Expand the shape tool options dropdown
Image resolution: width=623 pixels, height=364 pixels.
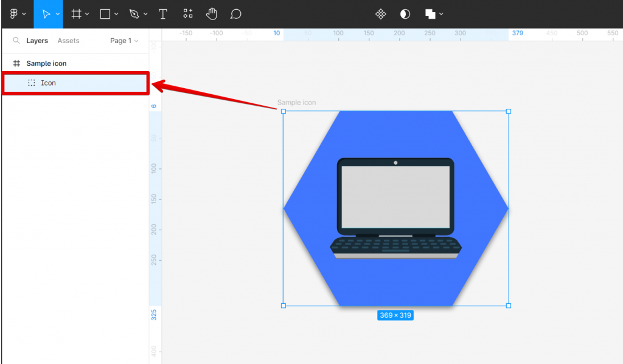click(116, 14)
